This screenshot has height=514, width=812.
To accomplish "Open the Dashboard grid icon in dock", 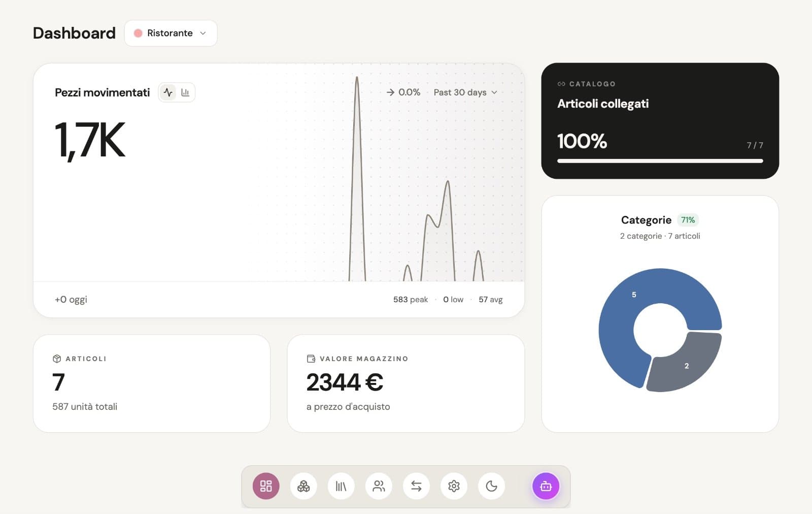I will click(266, 486).
